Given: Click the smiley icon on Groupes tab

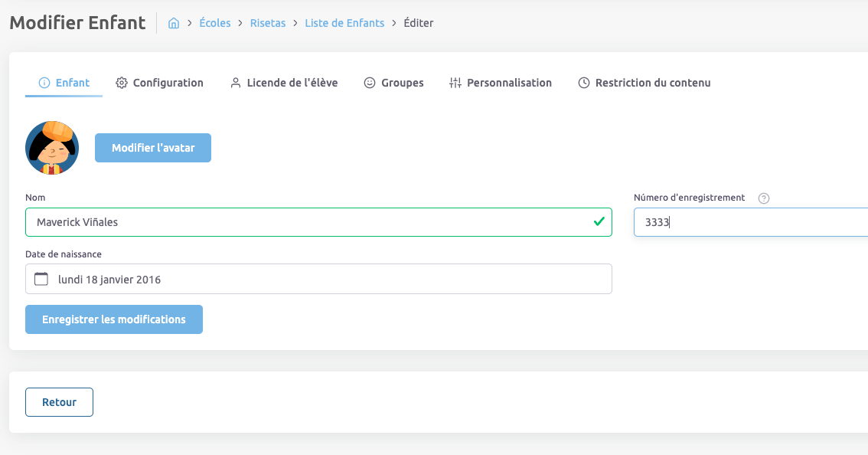Looking at the screenshot, I should (370, 83).
